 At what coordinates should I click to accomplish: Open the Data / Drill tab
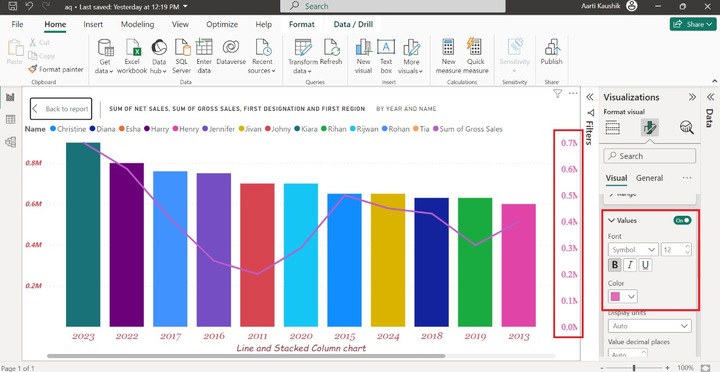(x=353, y=24)
